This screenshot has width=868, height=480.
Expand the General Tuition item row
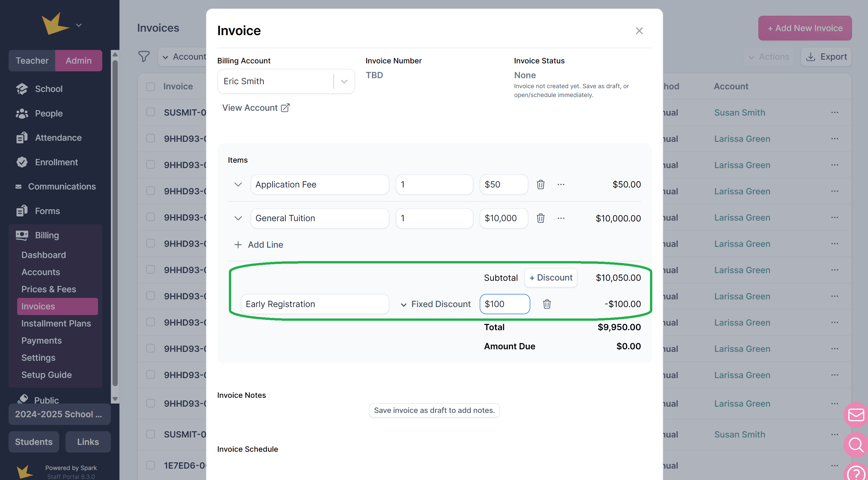238,218
